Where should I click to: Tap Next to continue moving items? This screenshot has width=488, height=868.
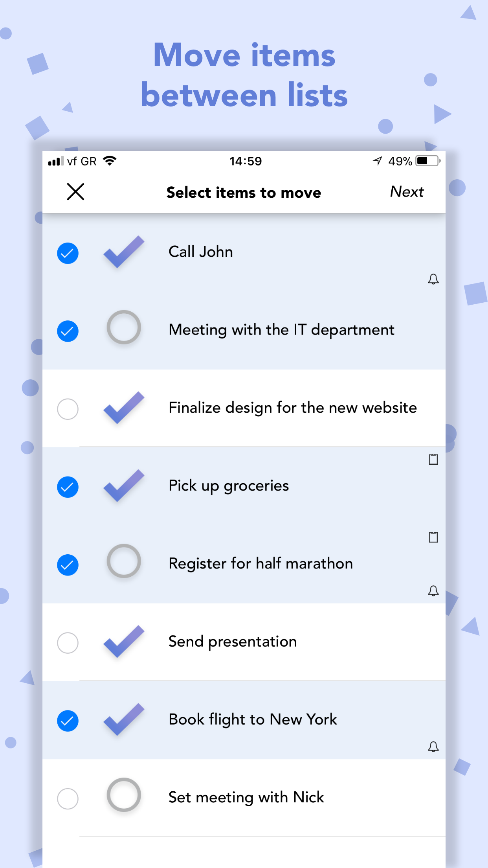pyautogui.click(x=407, y=192)
